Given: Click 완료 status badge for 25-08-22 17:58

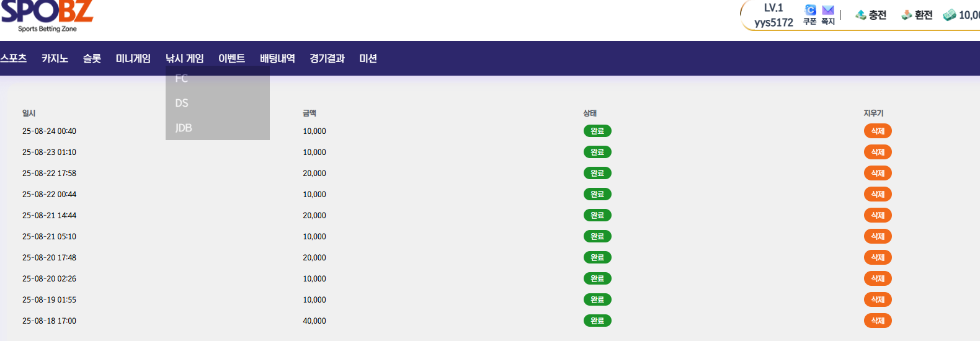Looking at the screenshot, I should pyautogui.click(x=597, y=173).
